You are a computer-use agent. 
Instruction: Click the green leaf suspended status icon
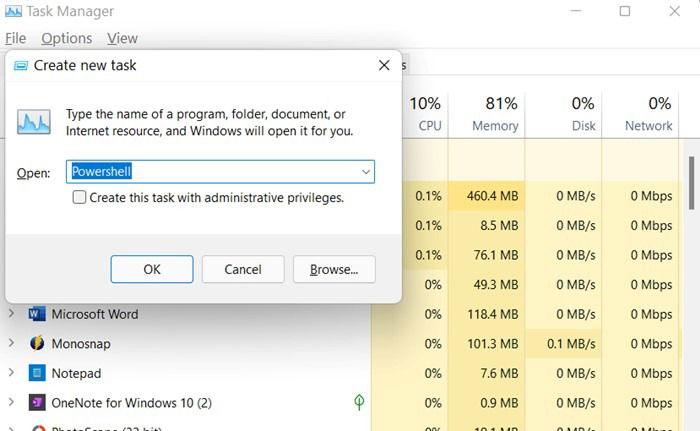pos(359,402)
